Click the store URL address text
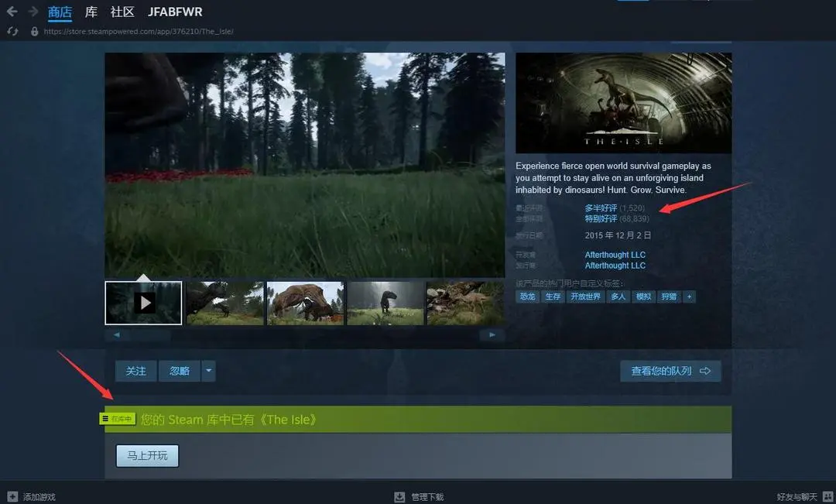The height and width of the screenshot is (504, 836). tap(139, 32)
